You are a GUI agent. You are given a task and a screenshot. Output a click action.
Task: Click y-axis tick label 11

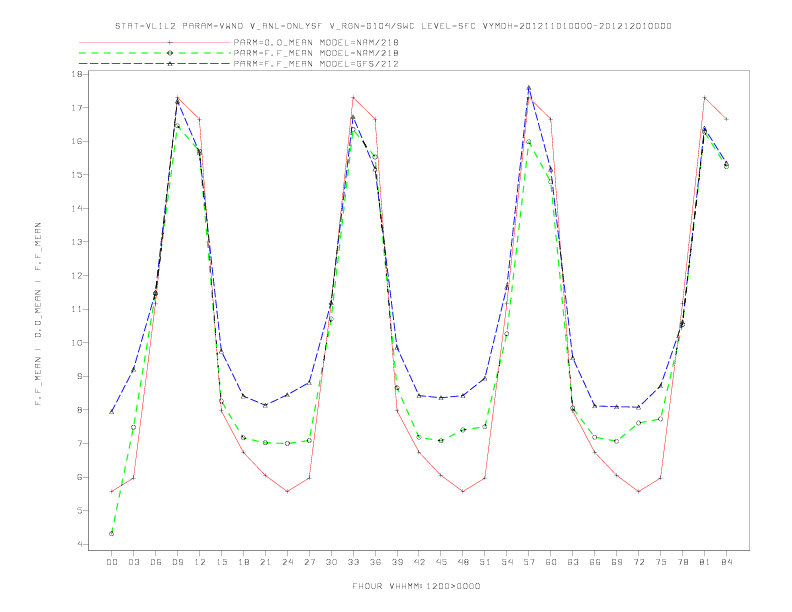click(77, 309)
